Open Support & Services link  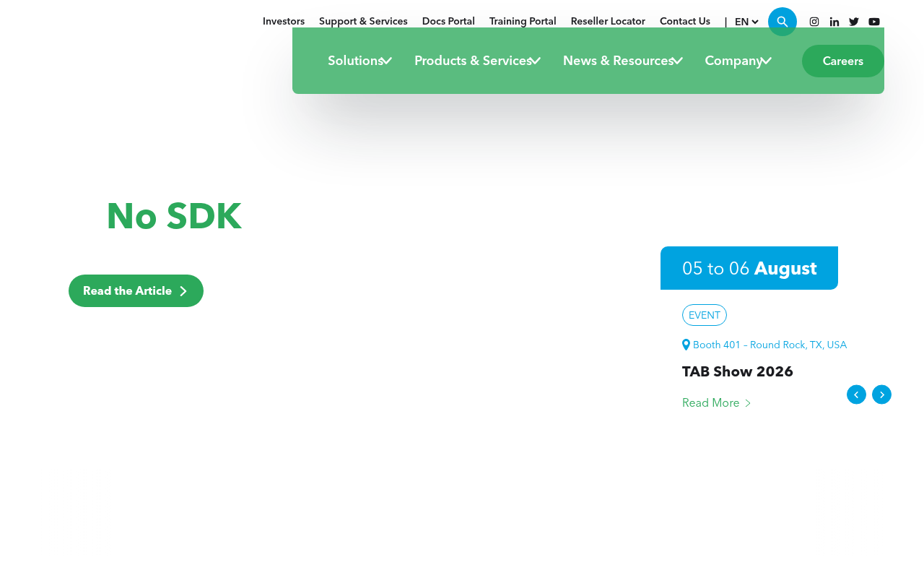pyautogui.click(x=363, y=21)
